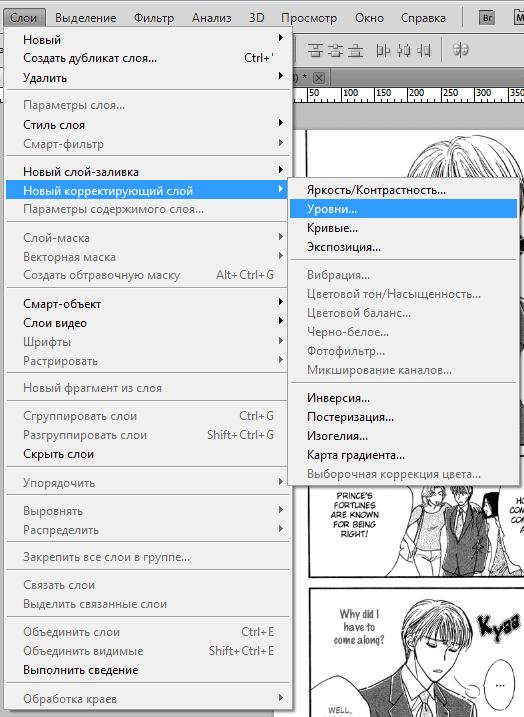Image resolution: width=524 pixels, height=717 pixels.
Task: Open the Шрифты submenu
Action: click(x=148, y=342)
